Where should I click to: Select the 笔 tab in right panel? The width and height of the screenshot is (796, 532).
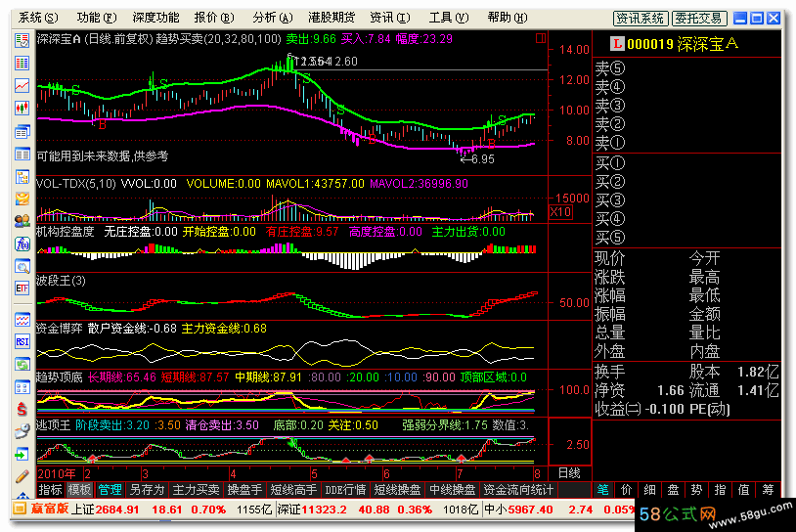tap(602, 489)
